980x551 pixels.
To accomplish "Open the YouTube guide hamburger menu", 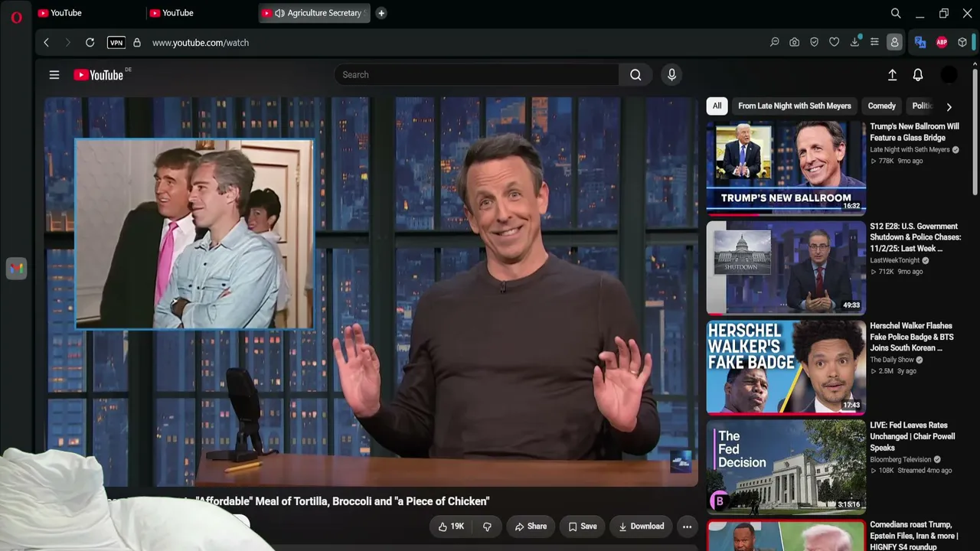I will click(x=54, y=75).
